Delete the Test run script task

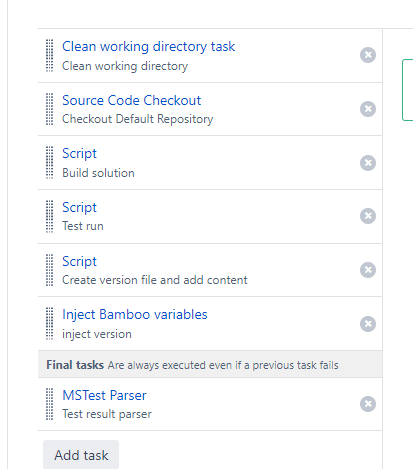coord(368,216)
